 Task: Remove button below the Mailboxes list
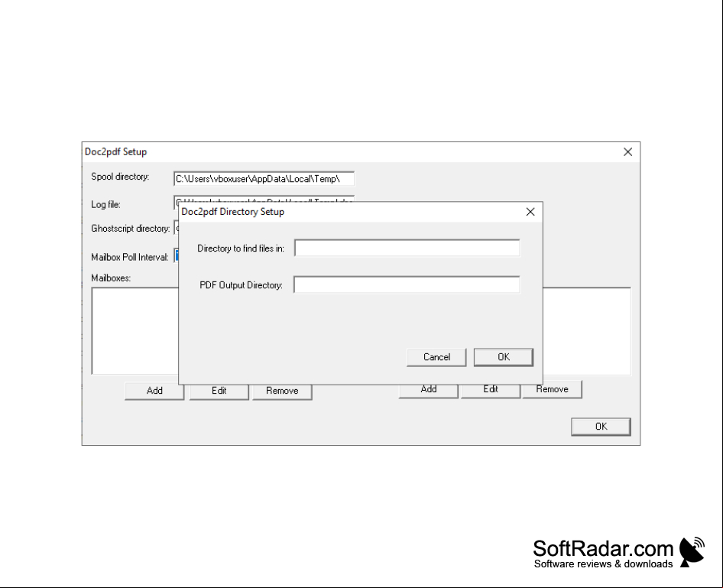click(x=282, y=391)
